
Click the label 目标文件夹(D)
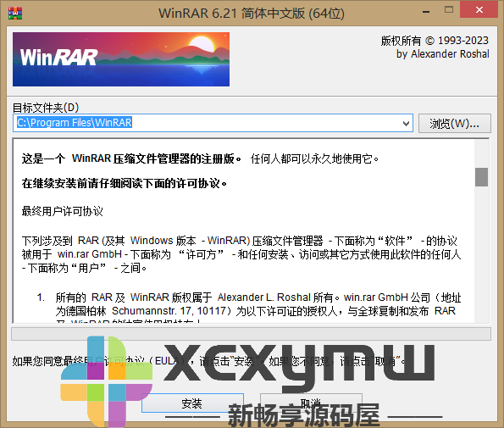pos(46,108)
